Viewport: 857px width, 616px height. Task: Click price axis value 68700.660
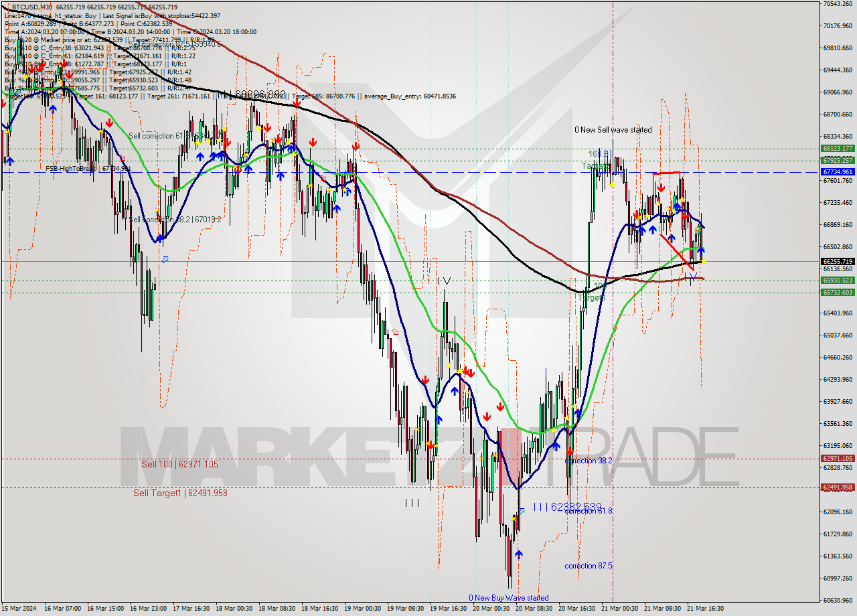(x=837, y=114)
